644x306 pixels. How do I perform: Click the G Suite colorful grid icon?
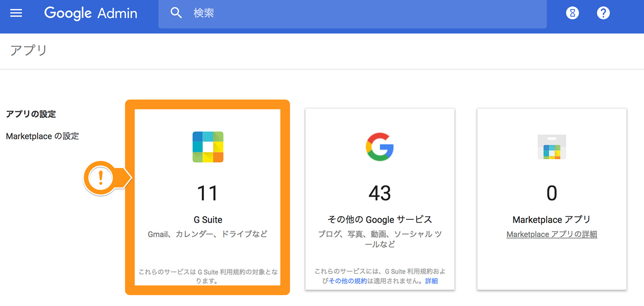tap(208, 147)
